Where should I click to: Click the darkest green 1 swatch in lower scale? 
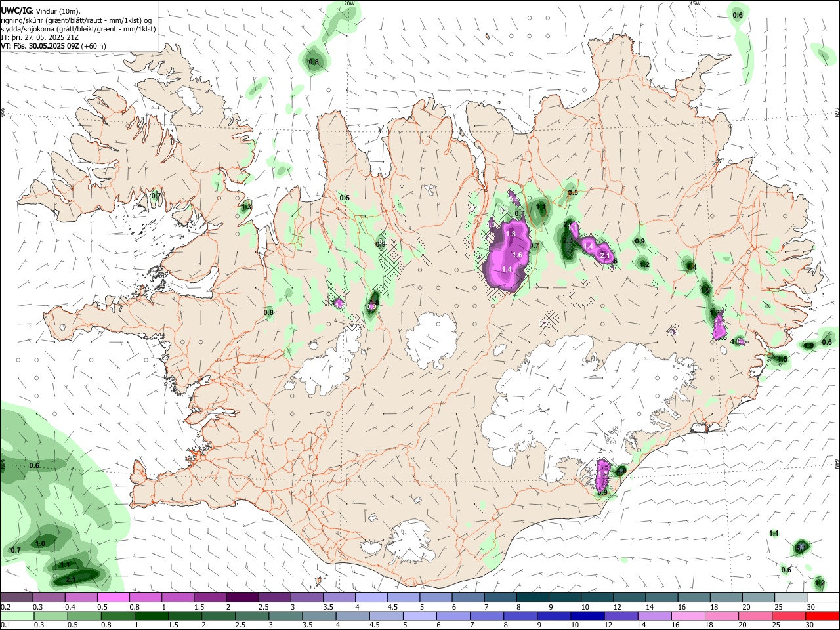152,616
